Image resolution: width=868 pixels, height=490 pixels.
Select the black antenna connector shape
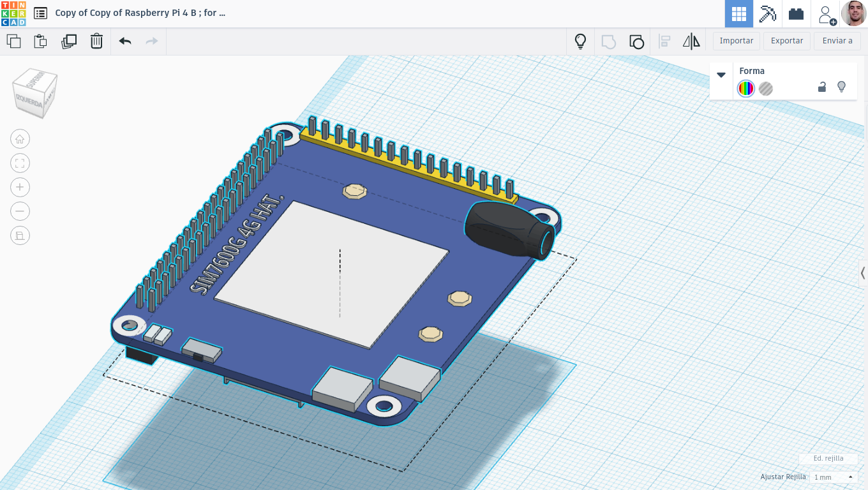[x=509, y=231]
